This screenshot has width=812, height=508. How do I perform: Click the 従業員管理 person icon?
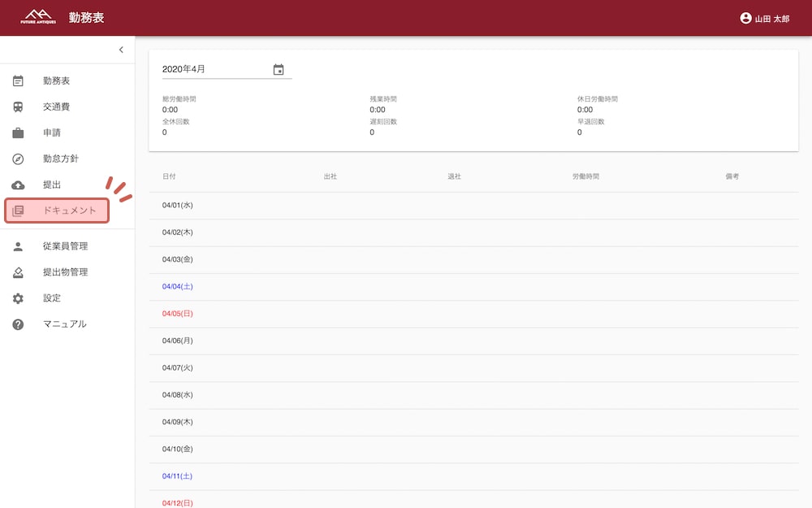click(x=18, y=246)
